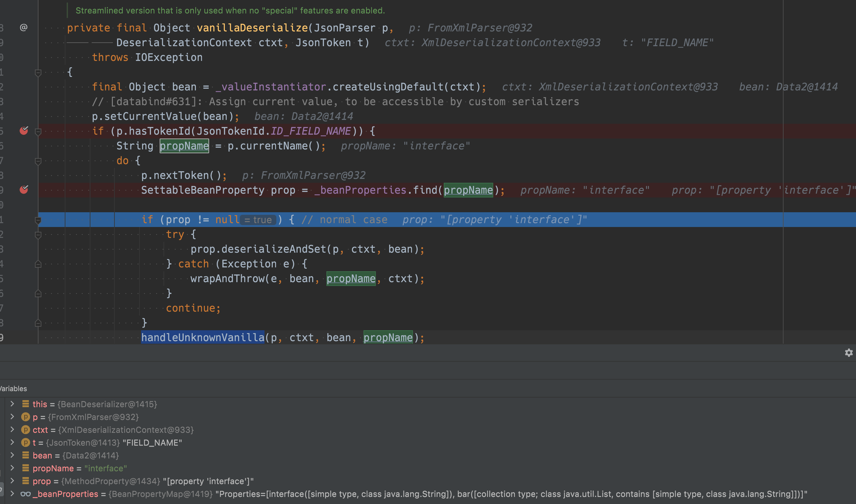Expand the 'ctxt' variable node
The image size is (856, 504).
click(x=12, y=430)
